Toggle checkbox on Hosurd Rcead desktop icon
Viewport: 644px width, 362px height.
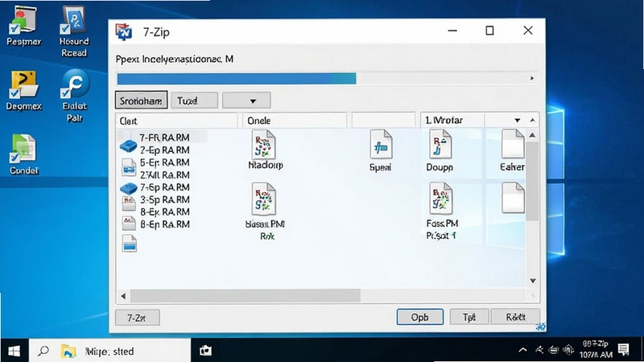[x=65, y=29]
